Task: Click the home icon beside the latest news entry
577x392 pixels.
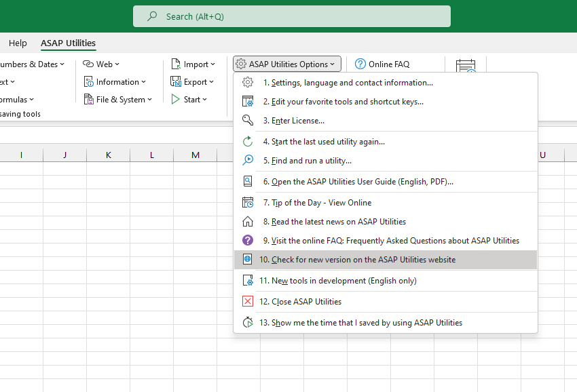Action: click(x=248, y=221)
